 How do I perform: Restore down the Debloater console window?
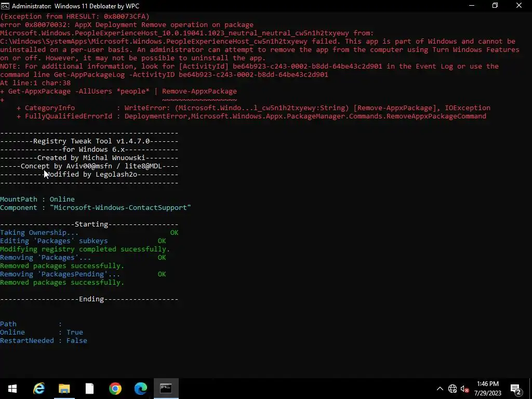tap(495, 5)
